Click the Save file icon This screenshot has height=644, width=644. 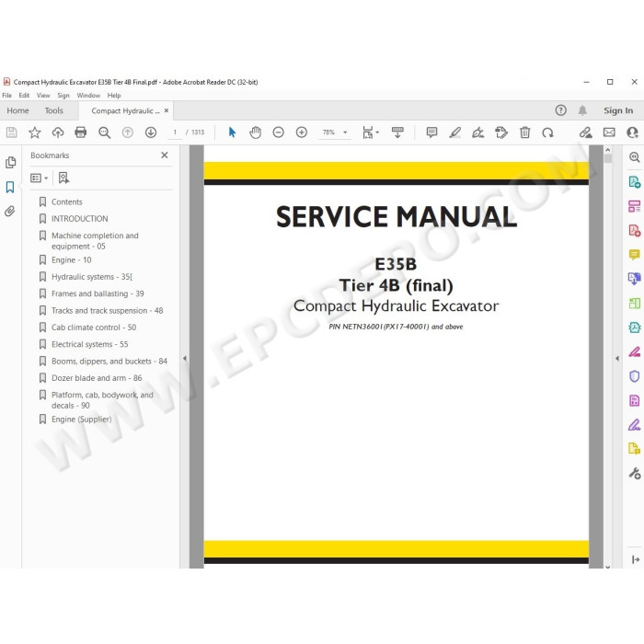tap(11, 132)
